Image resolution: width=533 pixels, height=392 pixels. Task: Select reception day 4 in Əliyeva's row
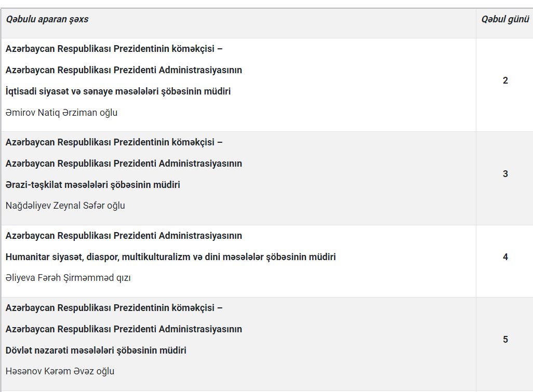505,257
